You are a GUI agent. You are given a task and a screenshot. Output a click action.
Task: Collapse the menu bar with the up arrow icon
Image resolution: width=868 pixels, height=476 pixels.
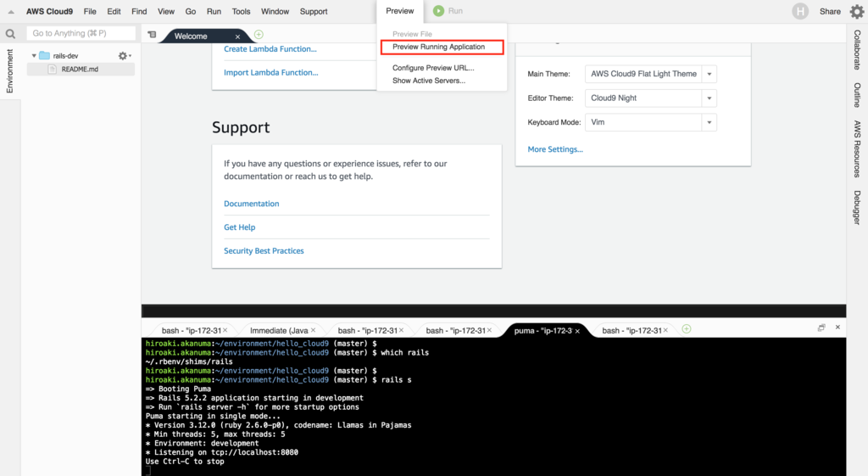11,12
